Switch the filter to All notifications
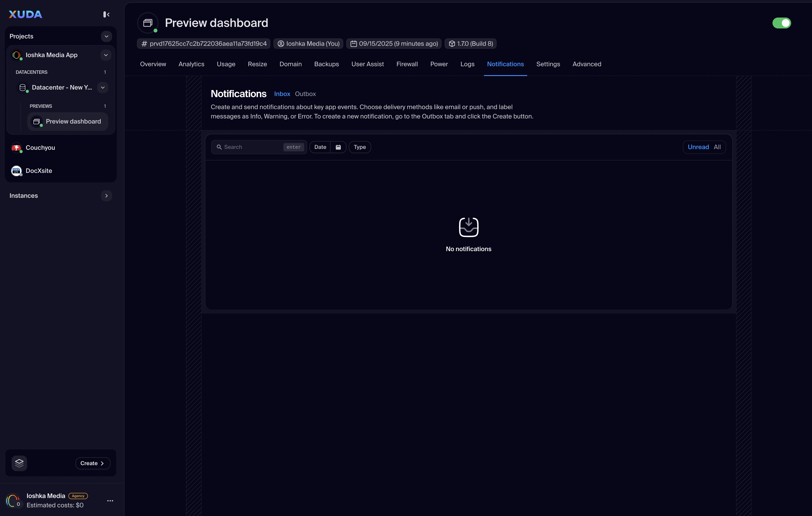This screenshot has height=516, width=812. (717, 147)
